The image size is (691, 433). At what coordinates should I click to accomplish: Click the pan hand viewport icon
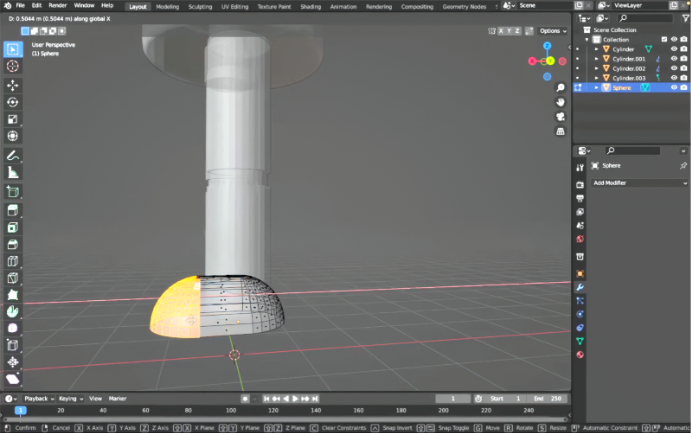pos(561,102)
